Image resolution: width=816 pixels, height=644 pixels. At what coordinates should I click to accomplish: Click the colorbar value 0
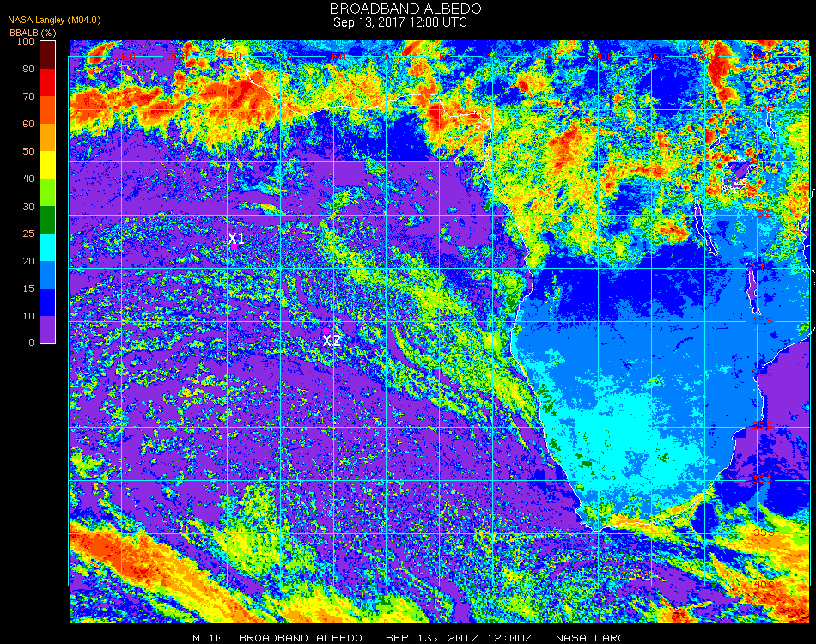point(32,343)
